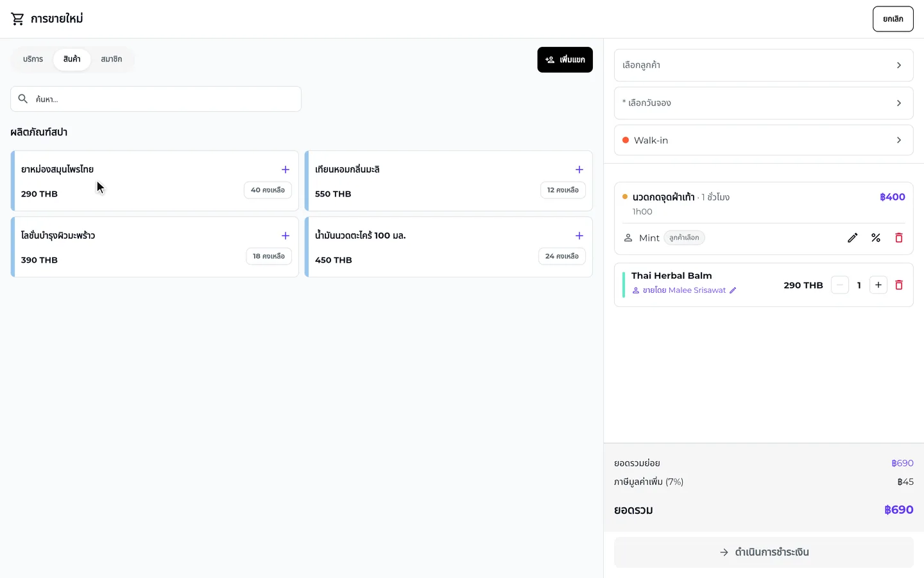The height and width of the screenshot is (578, 924).
Task: Open the เลือกวันจอง booking date selector
Action: [x=764, y=103]
